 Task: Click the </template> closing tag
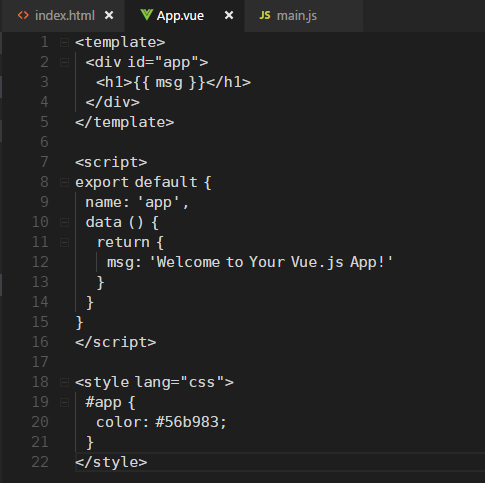pyautogui.click(x=125, y=122)
